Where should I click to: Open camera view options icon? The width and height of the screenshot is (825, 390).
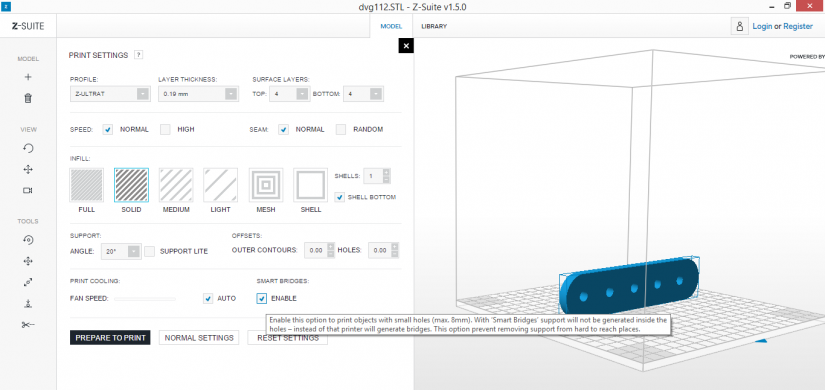tap(28, 190)
